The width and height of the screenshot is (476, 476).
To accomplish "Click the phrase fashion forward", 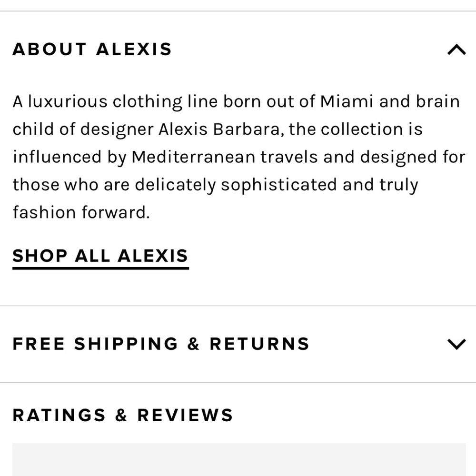I will click(81, 212).
